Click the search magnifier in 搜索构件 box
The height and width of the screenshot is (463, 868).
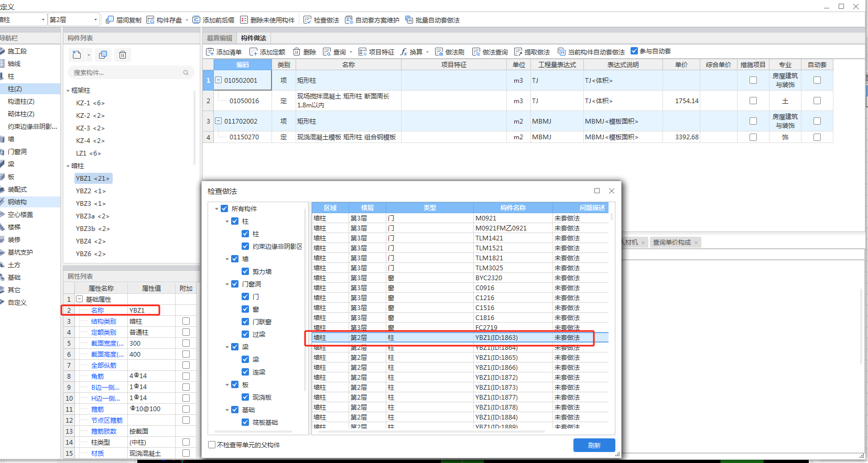pyautogui.click(x=186, y=73)
